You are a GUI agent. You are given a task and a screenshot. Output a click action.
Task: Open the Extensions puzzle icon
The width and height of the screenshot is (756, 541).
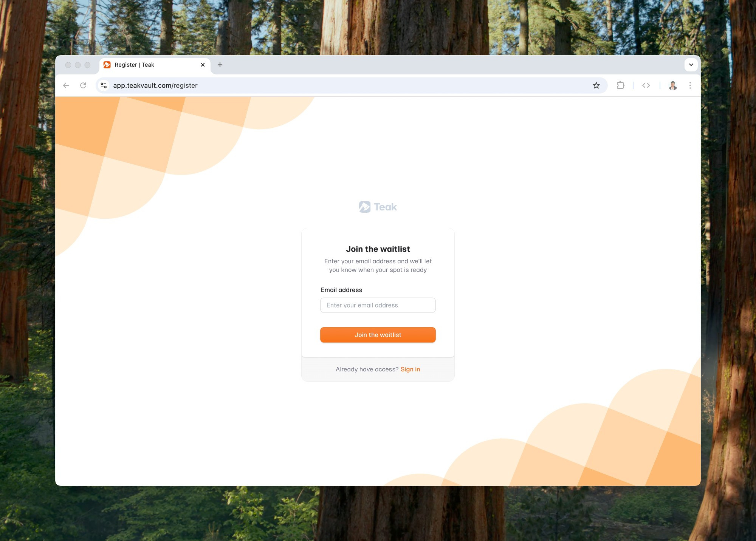[x=620, y=85]
